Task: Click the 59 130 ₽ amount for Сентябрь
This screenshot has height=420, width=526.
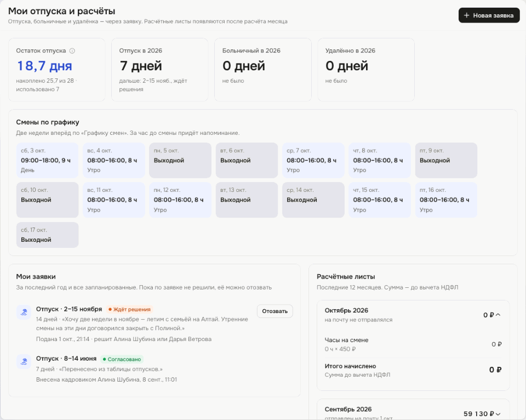Action: tap(479, 414)
